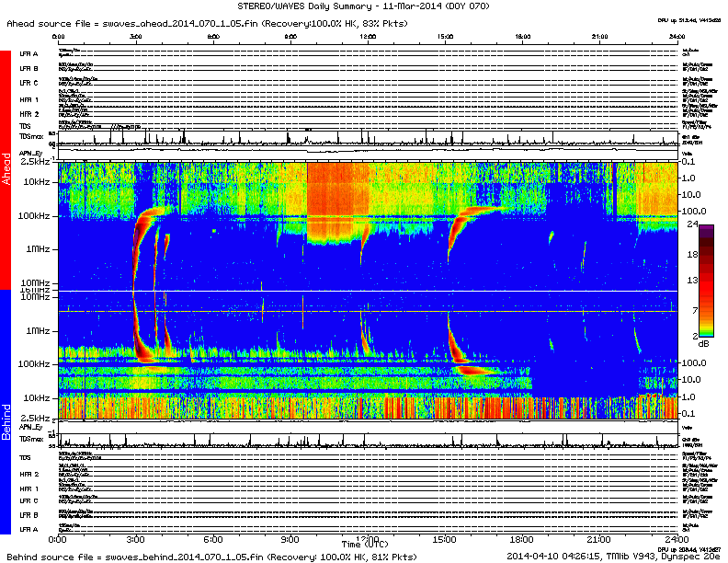Click the red Ahead spacecraft side bar
This screenshot has height=563, width=728.
point(6,170)
